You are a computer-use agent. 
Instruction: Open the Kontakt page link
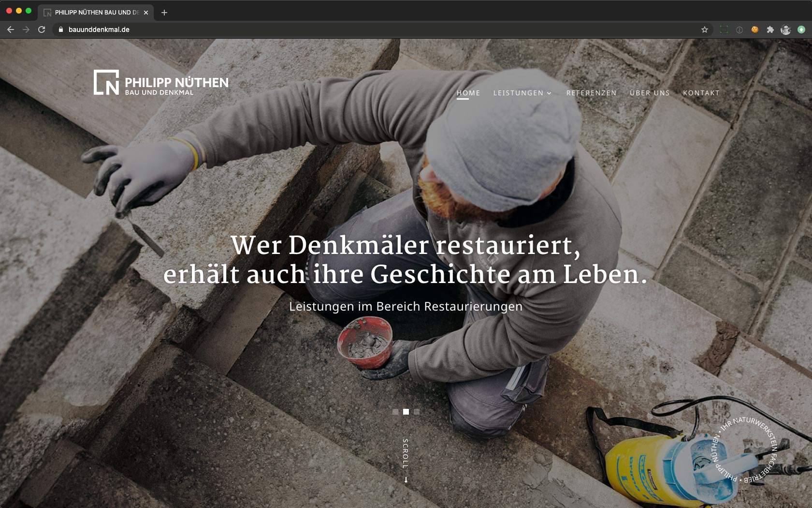click(x=701, y=93)
